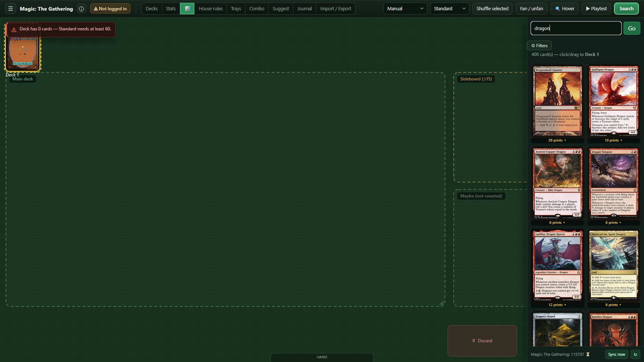Expand 6 prints under Ancient Copper Dragon
The width and height of the screenshot is (644, 362).
pyautogui.click(x=557, y=223)
